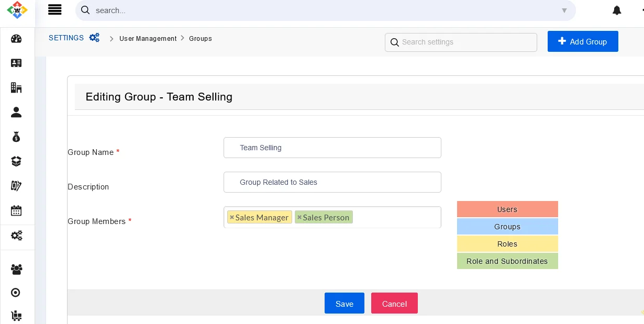Click the red Users legend swatch
644x324 pixels.
[507, 209]
